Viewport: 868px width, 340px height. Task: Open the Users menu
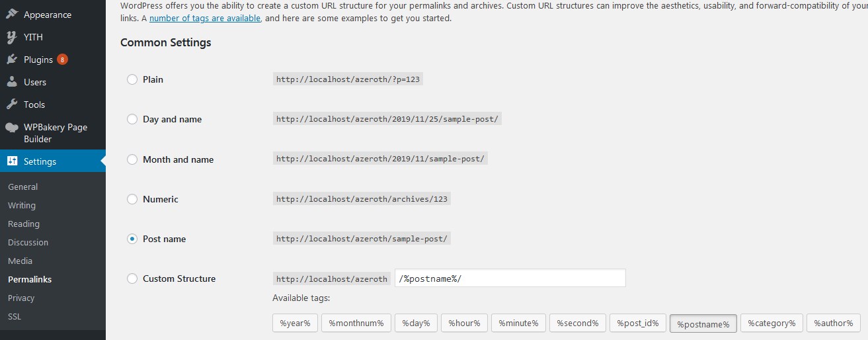(x=53, y=82)
